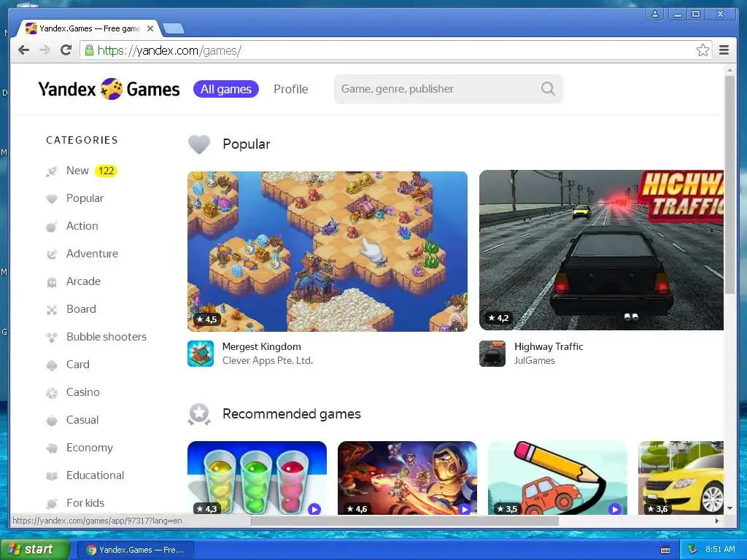The width and height of the screenshot is (747, 560).
Task: Open the Chrome hamburger menu
Action: (724, 50)
